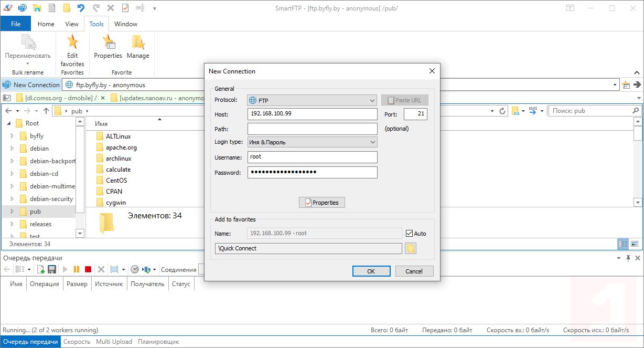Switch file list to thumbnail view
Viewport: 644px width, 348px height.
(x=634, y=244)
